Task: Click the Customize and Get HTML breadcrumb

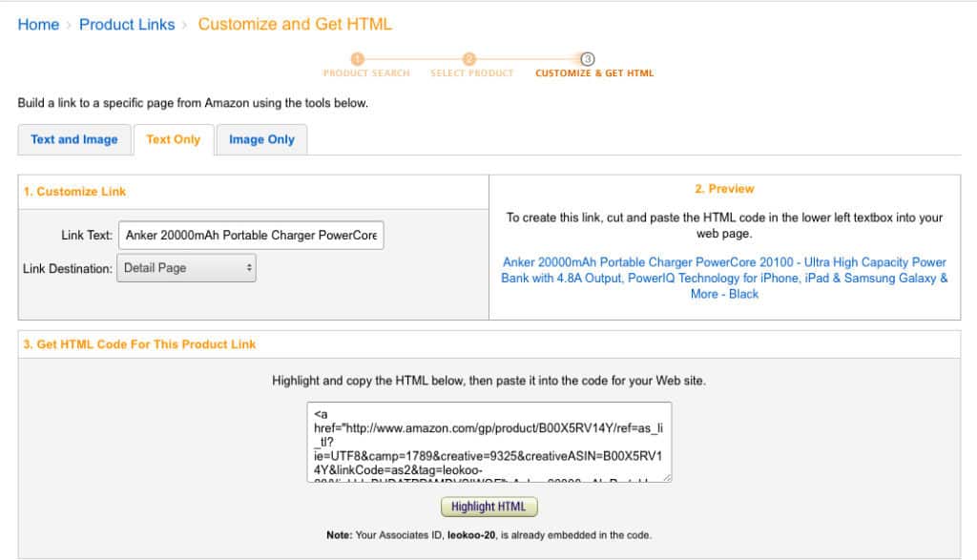Action: click(294, 24)
